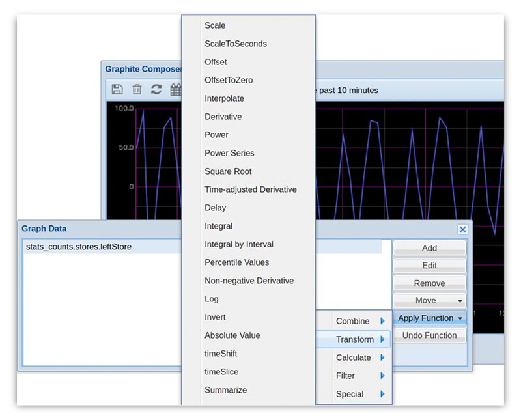Open the Apply Function dropdown
521x420 pixels.
pos(429,318)
